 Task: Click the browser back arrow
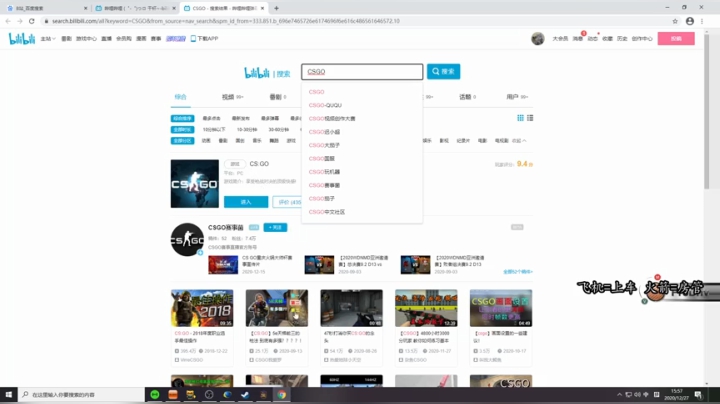8,21
